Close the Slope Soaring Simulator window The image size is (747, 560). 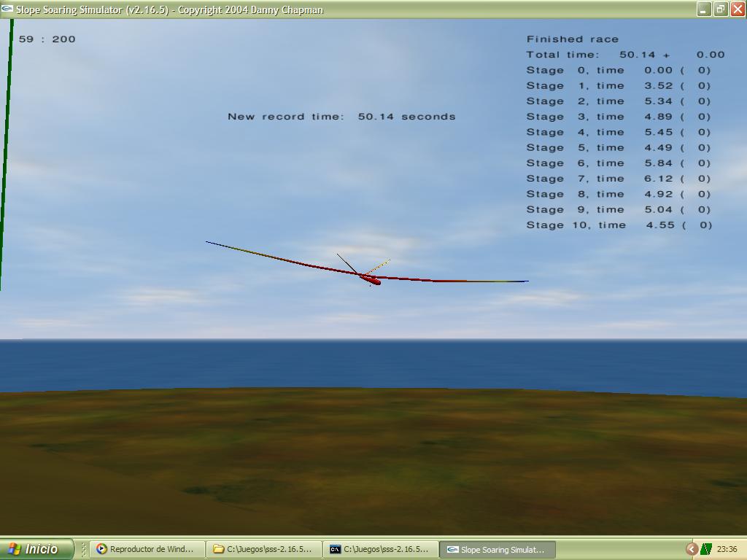(x=737, y=9)
